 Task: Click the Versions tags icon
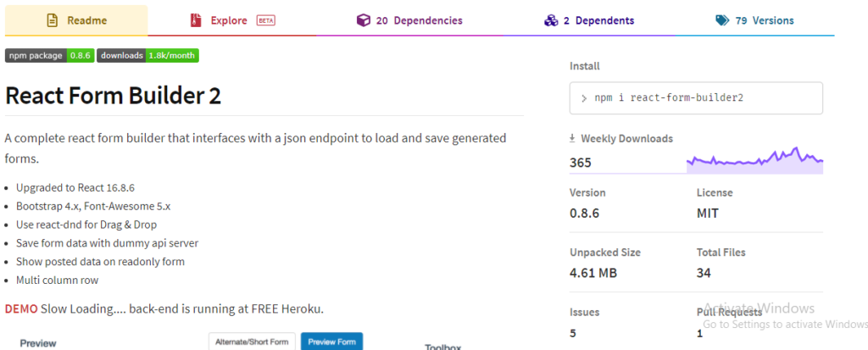(722, 20)
